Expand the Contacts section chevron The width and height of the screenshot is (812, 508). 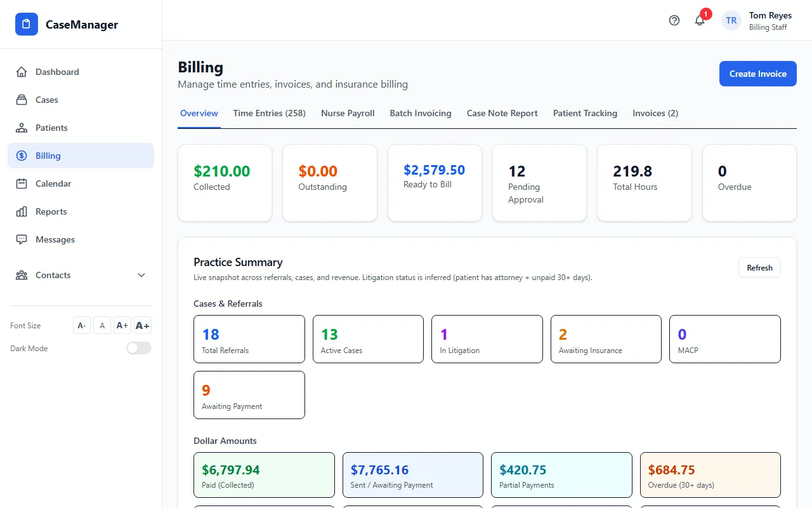pos(141,275)
